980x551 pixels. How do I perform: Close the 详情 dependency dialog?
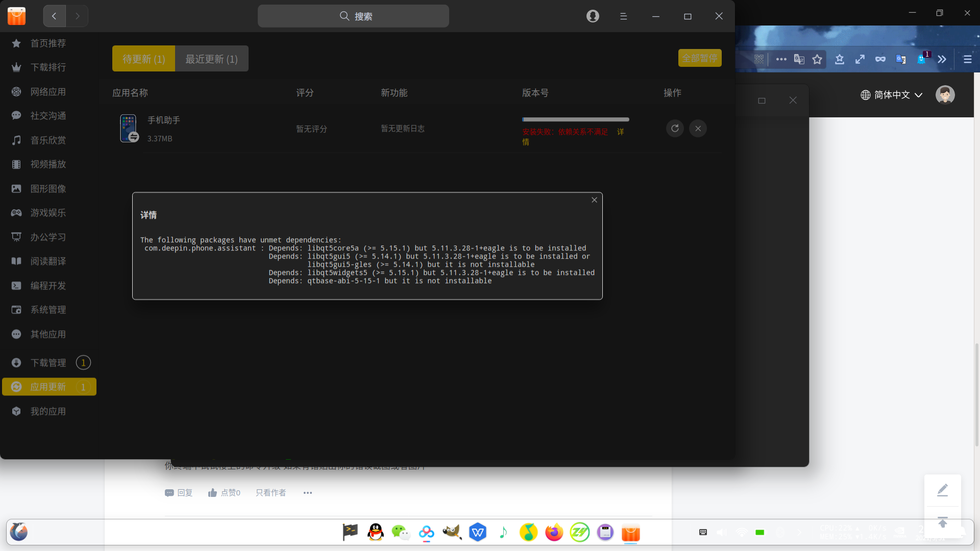coord(594,200)
